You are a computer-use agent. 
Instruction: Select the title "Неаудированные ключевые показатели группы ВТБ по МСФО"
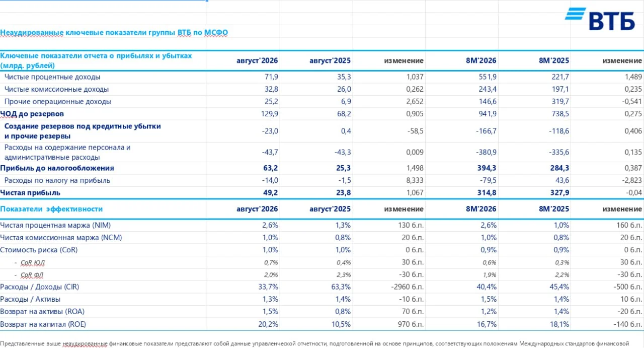114,33
